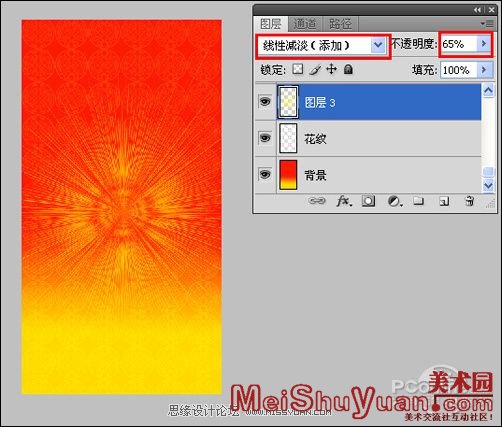Create new adjustment layer icon
This screenshot has height=427, width=502.
point(395,201)
